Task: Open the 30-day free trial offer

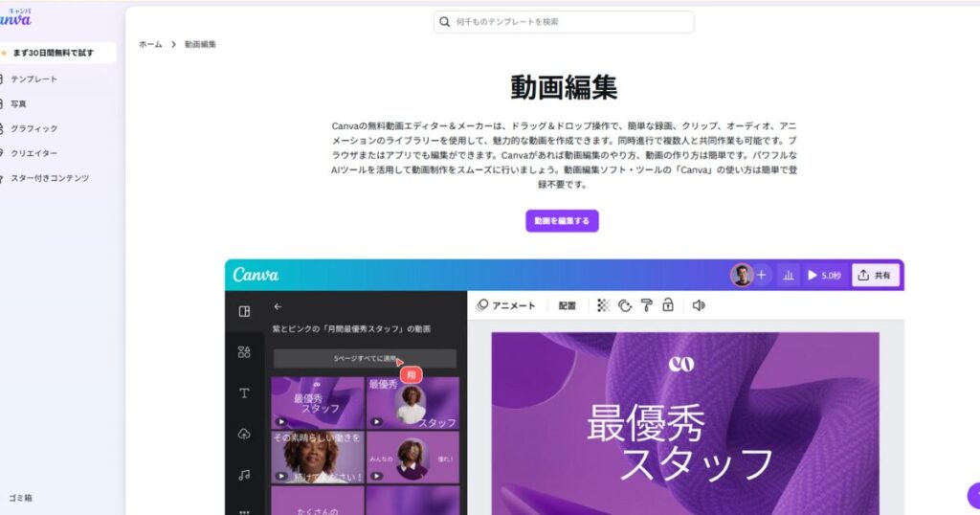Action: click(57, 53)
